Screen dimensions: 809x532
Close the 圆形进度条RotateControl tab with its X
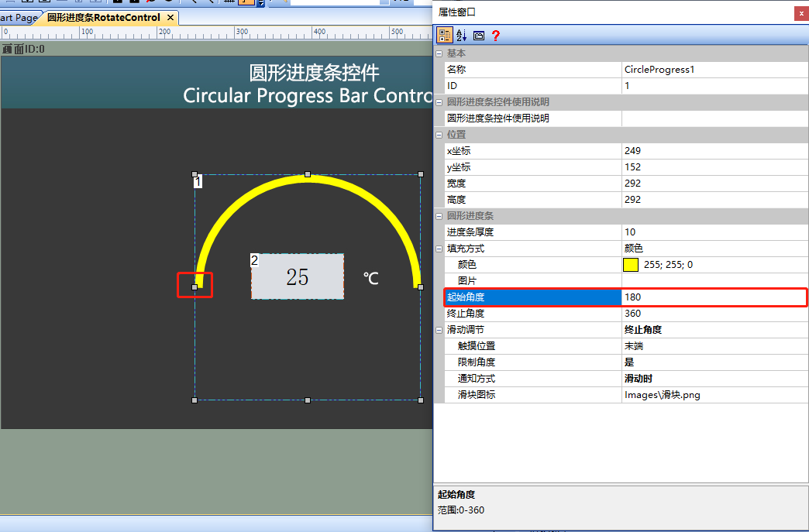tap(170, 18)
